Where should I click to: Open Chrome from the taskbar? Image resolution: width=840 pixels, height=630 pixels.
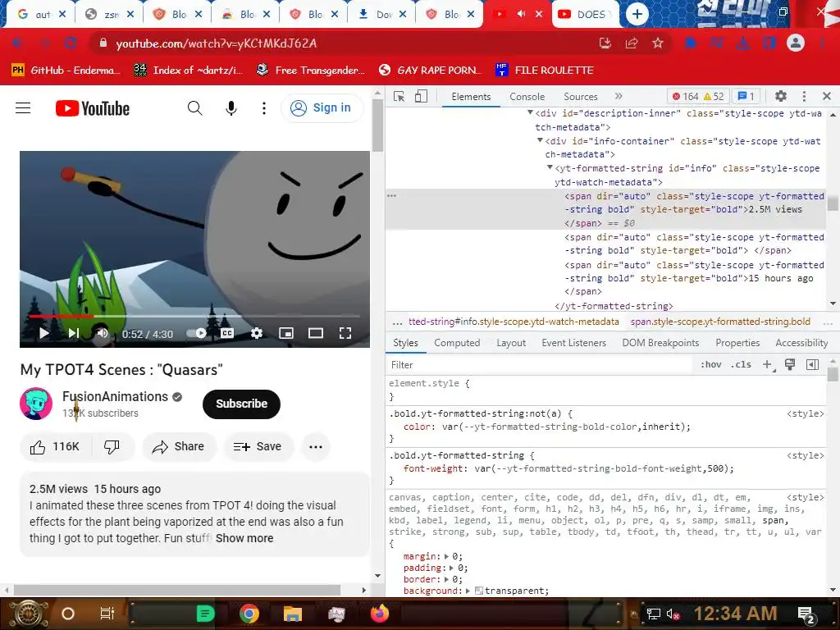(x=249, y=614)
